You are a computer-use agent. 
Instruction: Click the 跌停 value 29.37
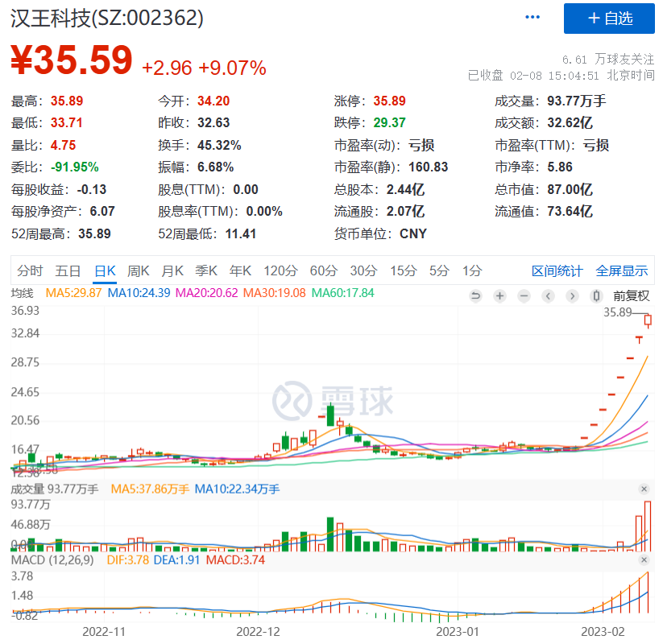tap(389, 123)
